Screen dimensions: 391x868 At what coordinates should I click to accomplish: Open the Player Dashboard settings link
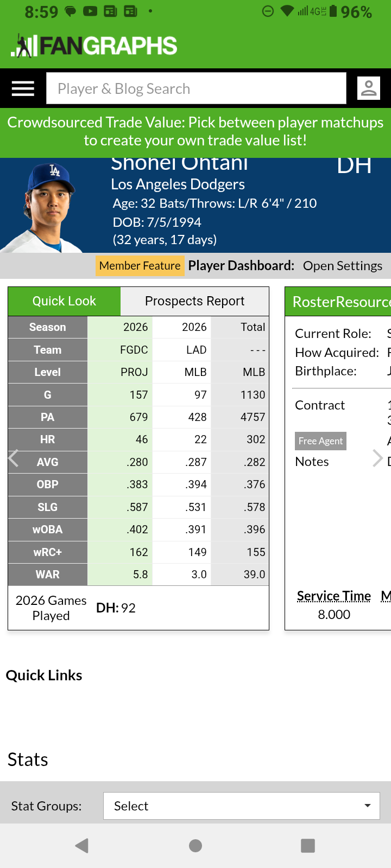pos(343,266)
